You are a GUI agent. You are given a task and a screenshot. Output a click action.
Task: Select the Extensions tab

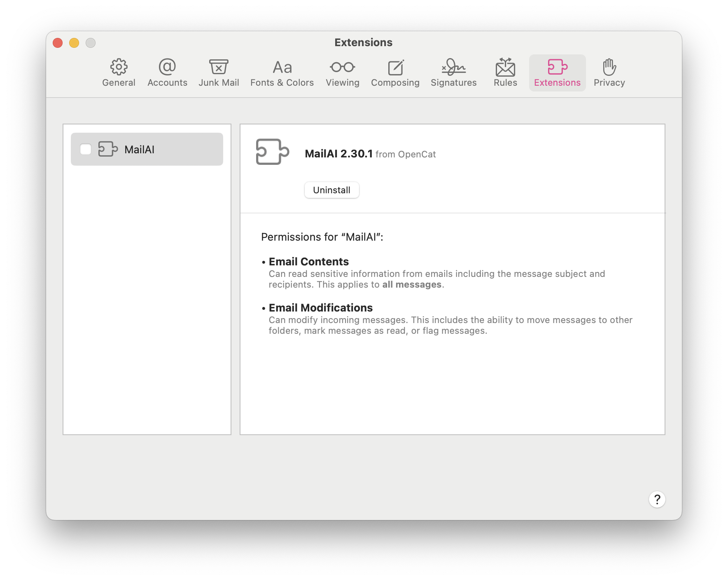[557, 73]
